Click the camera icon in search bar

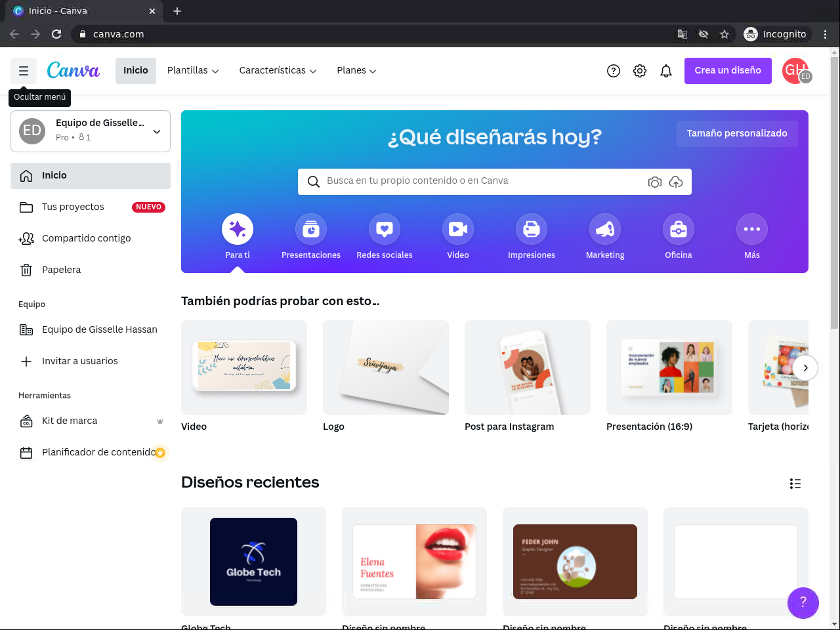tap(654, 182)
